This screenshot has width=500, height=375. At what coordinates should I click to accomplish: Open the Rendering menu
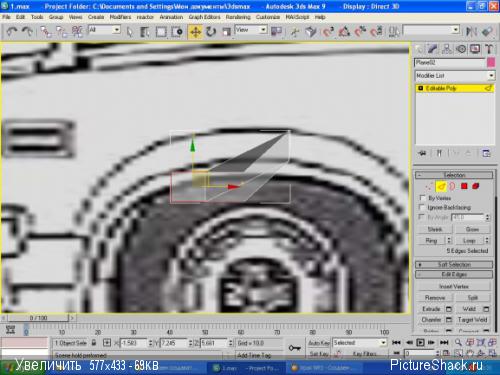click(238, 17)
